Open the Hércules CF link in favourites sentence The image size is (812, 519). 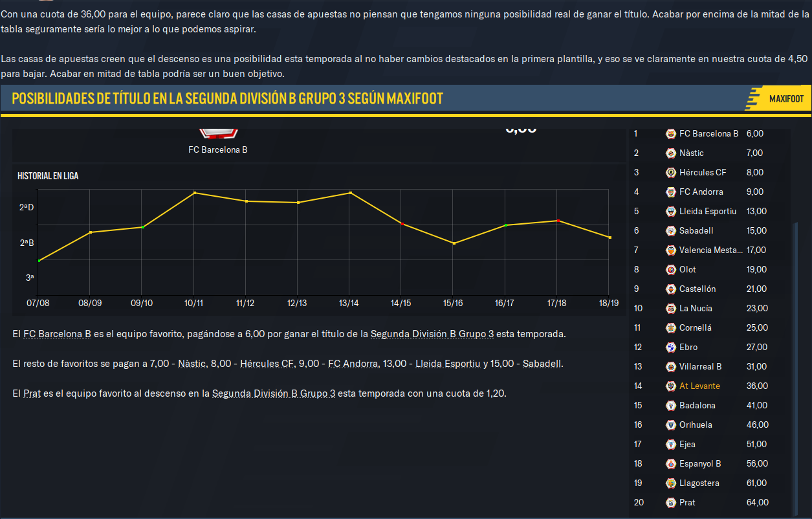pos(267,364)
